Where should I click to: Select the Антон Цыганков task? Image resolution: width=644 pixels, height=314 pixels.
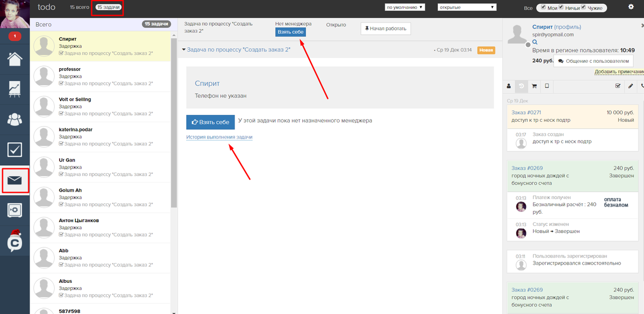click(x=101, y=227)
